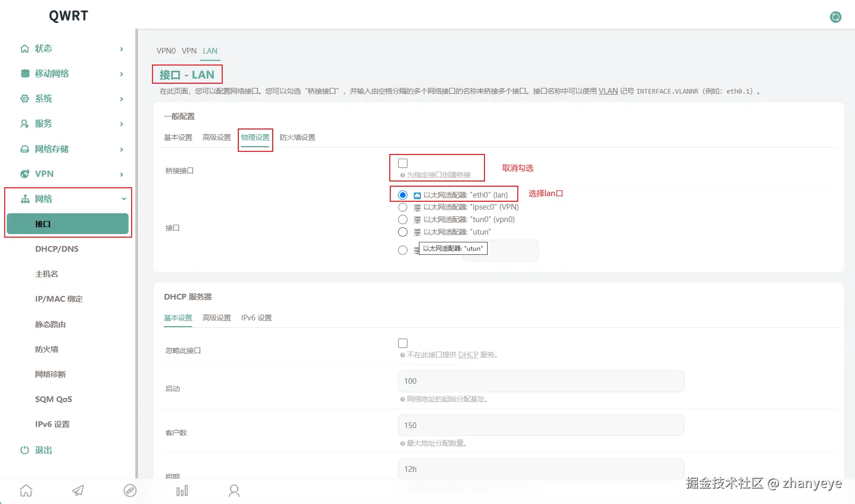Click the utun adapter icon
Image resolution: width=855 pixels, height=504 pixels.
coord(417,232)
